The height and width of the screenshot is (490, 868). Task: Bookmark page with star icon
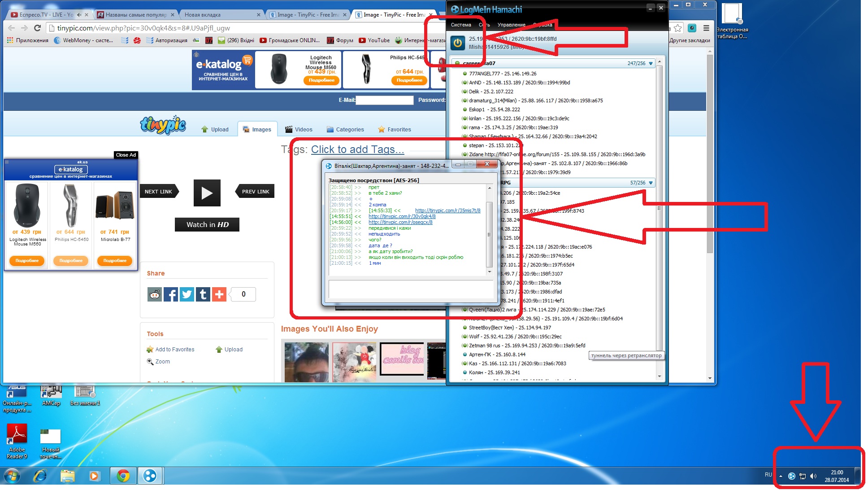[677, 28]
